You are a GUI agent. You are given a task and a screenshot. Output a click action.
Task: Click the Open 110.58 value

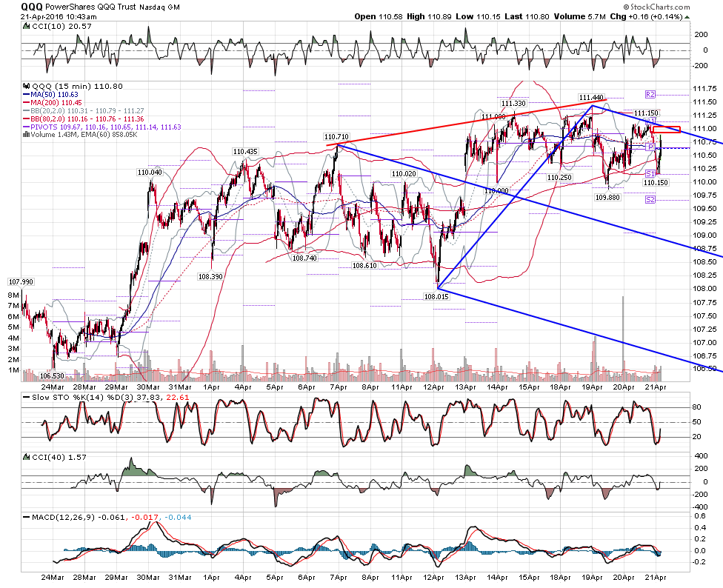point(378,16)
